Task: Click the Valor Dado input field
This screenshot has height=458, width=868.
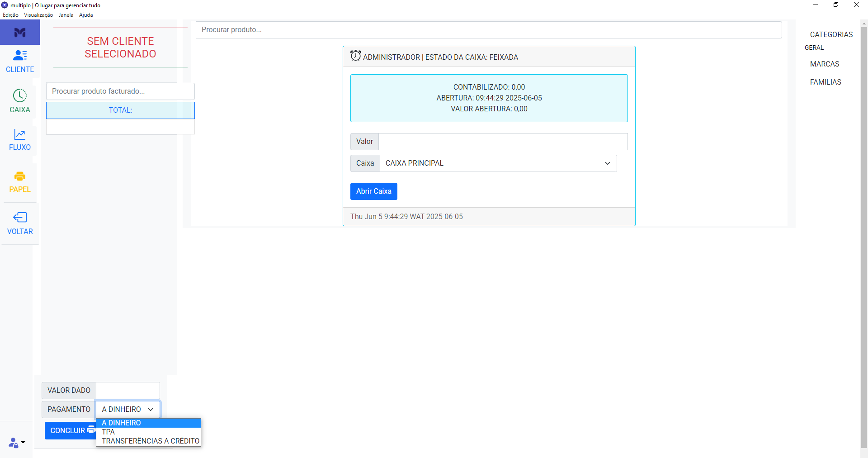Action: coord(128,391)
